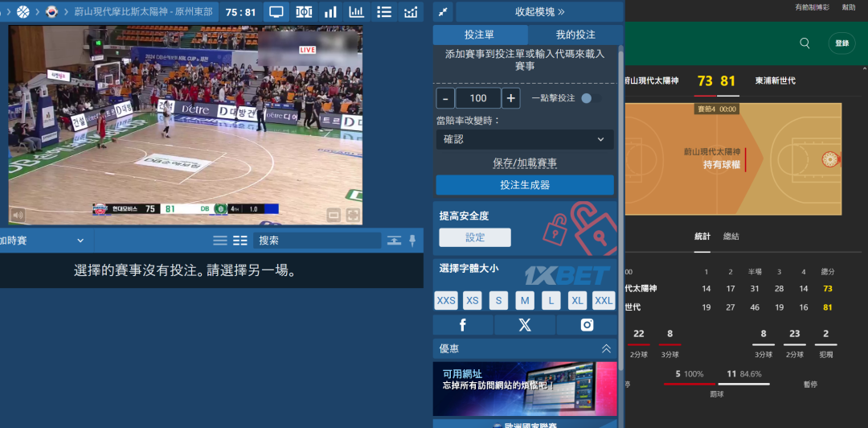The image size is (868, 428).
Task: Select the live video monitor view
Action: click(x=276, y=11)
